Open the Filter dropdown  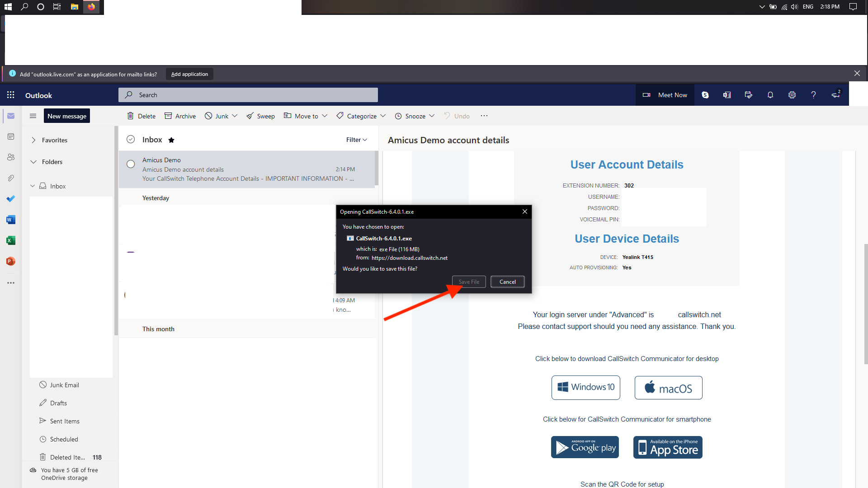click(357, 140)
